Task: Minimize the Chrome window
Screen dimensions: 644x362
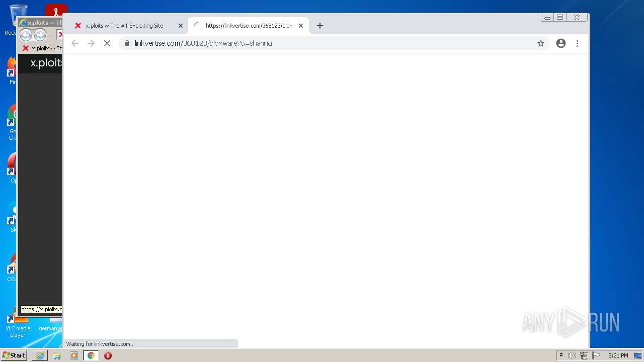Action: point(547,17)
